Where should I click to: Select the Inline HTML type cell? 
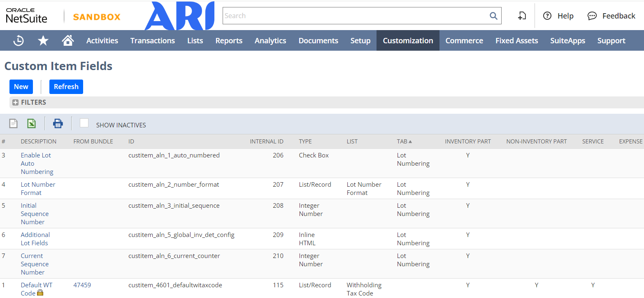(x=307, y=239)
